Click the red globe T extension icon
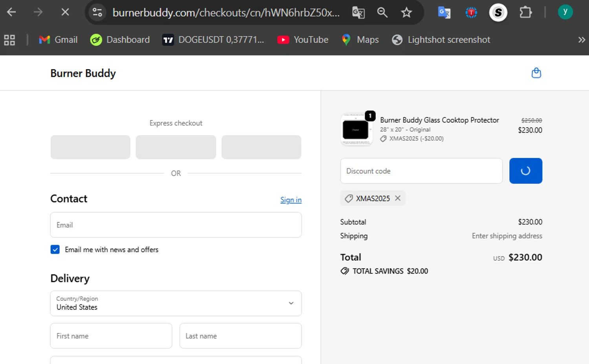 [471, 13]
